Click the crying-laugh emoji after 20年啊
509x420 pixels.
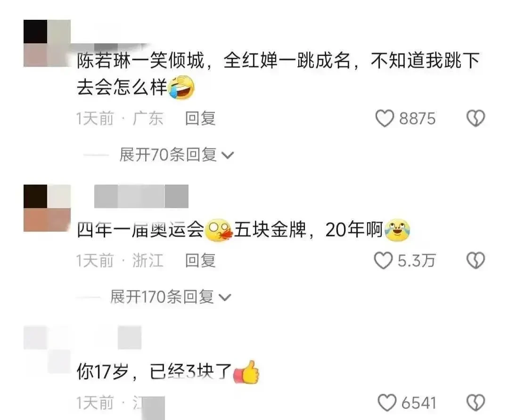click(x=397, y=230)
